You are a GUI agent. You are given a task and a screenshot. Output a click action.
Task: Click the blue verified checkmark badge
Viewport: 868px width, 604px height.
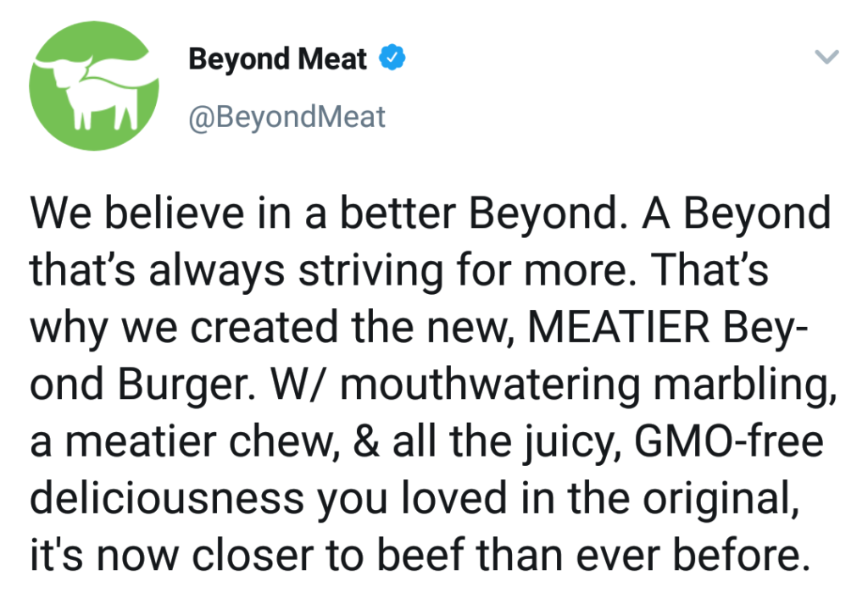392,58
